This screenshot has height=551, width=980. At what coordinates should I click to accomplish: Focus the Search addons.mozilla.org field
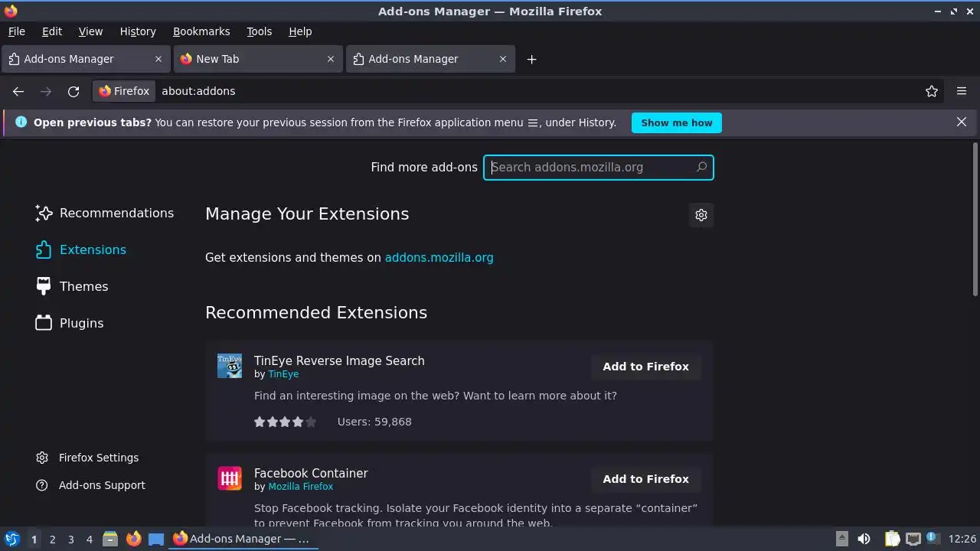599,168
